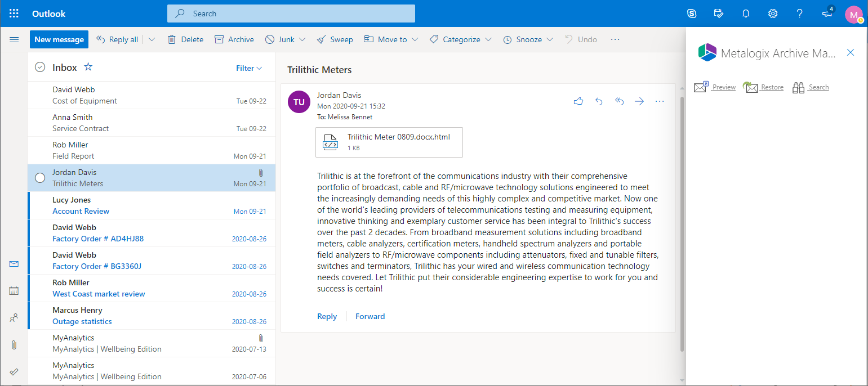Forward message using the arrow icon
Image resolution: width=868 pixels, height=386 pixels.
point(639,101)
